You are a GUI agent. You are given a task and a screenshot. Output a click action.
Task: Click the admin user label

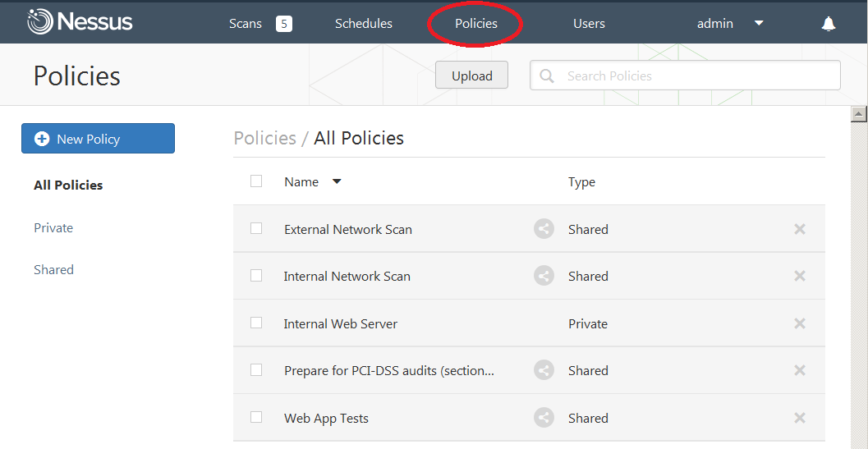[714, 23]
